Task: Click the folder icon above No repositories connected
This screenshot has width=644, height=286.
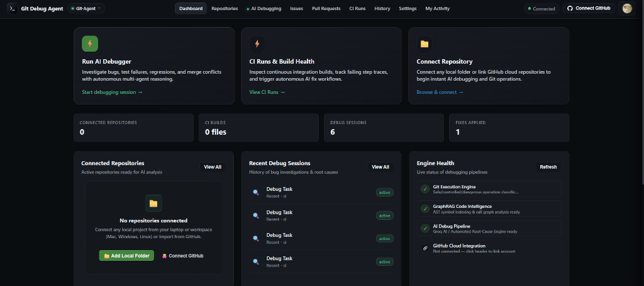Action: pyautogui.click(x=153, y=203)
